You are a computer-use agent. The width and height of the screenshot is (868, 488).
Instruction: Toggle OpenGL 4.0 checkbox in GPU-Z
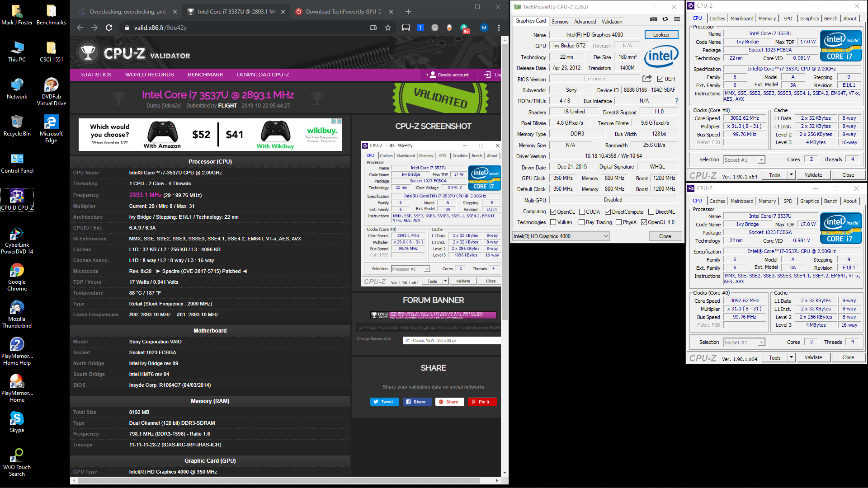click(644, 222)
